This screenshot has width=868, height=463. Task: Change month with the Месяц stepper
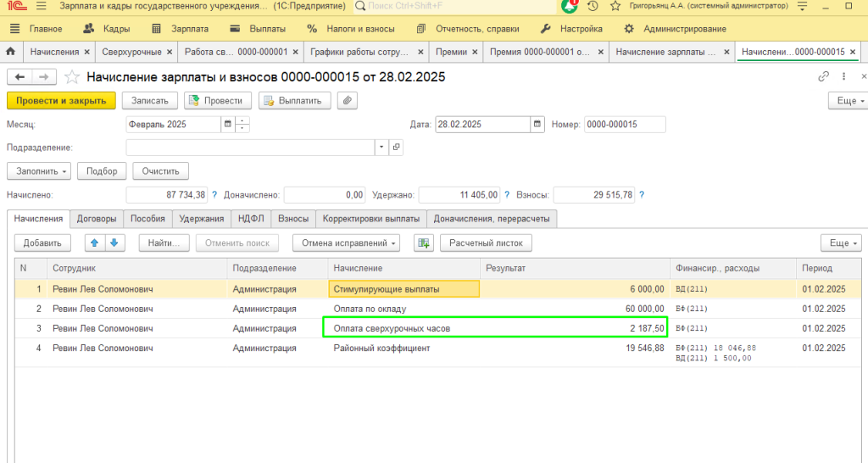pos(242,125)
